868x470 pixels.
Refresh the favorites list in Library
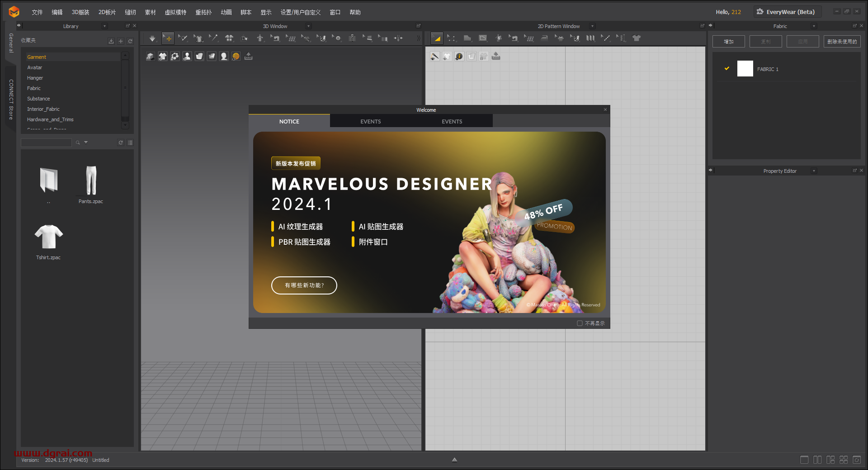[130, 41]
